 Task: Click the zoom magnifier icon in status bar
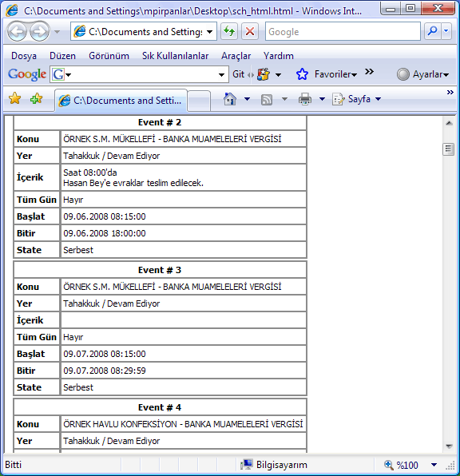(389, 465)
